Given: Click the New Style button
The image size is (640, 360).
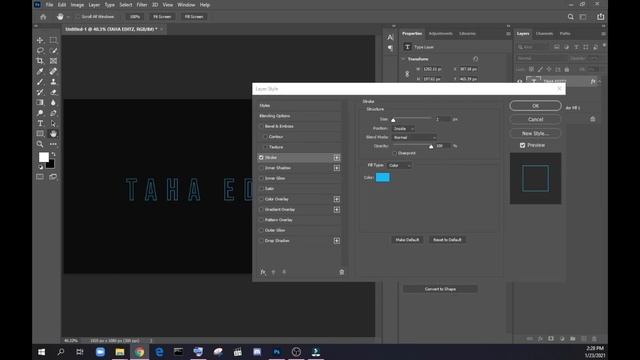Looking at the screenshot, I should coord(535,133).
